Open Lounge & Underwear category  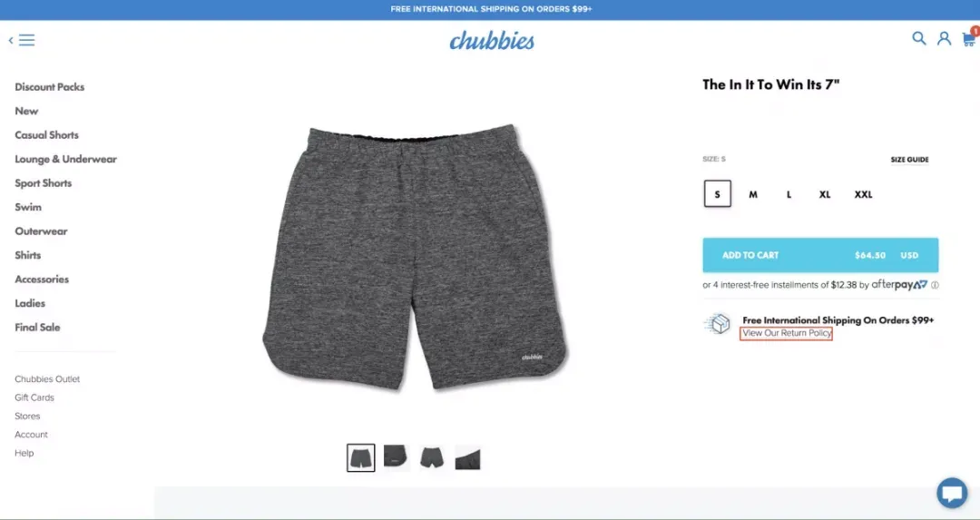[x=65, y=159]
